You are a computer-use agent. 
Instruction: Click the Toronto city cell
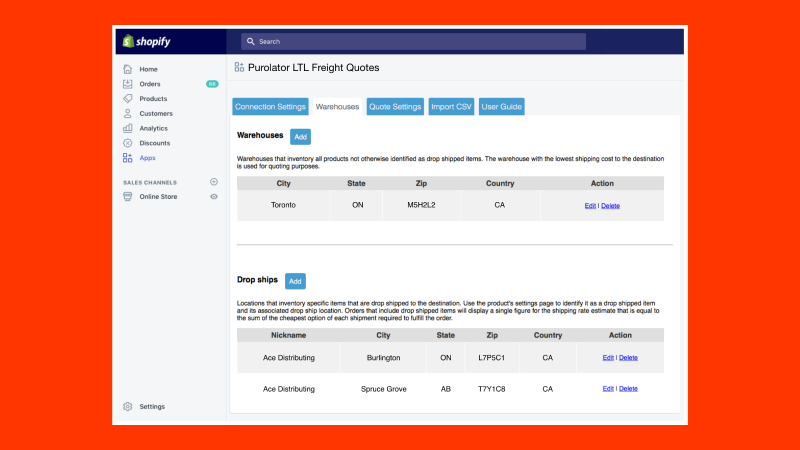(283, 205)
